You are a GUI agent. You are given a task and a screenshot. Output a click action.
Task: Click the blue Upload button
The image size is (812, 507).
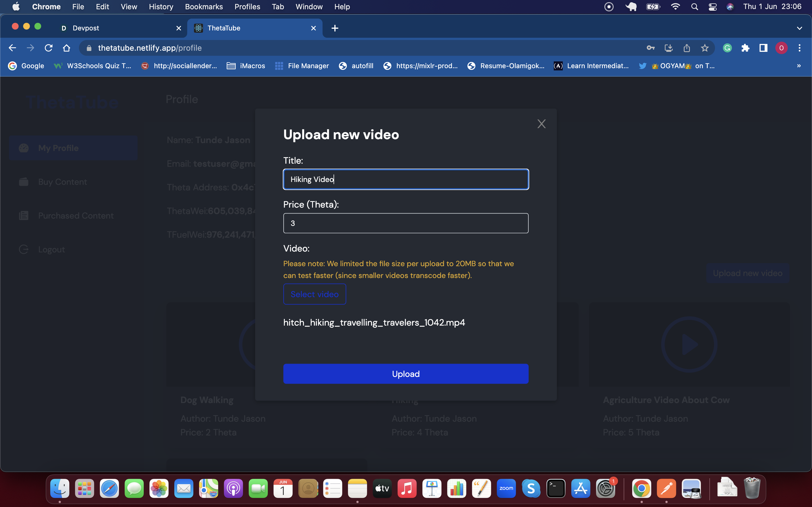[x=406, y=373]
